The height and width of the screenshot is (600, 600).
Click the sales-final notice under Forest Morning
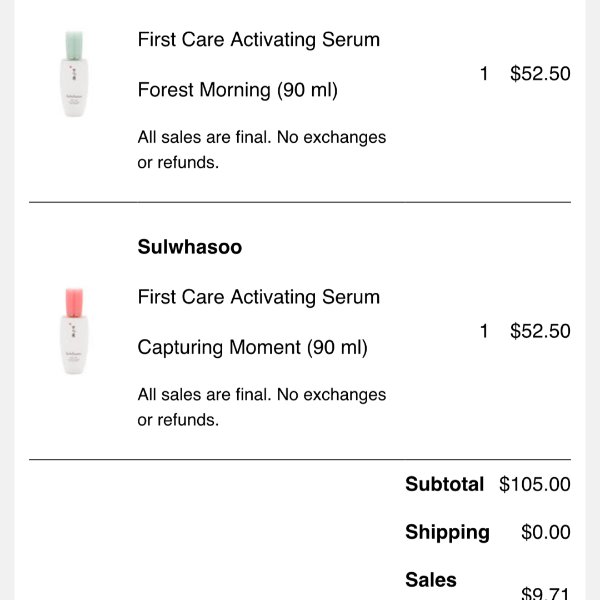[262, 150]
